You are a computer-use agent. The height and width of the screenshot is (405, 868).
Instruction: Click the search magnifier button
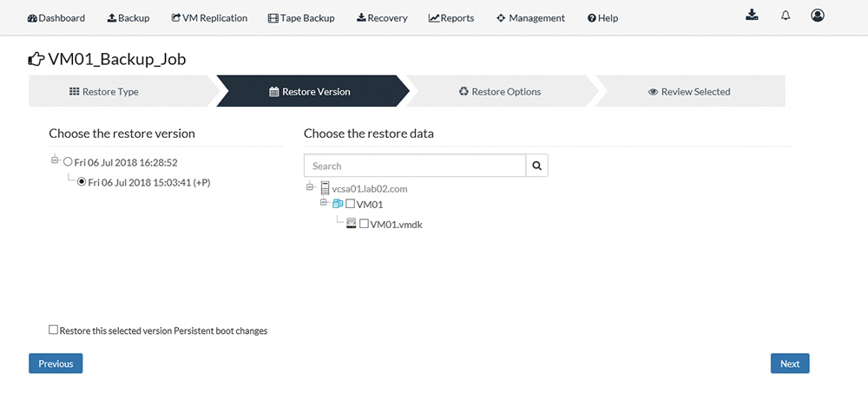(x=536, y=166)
